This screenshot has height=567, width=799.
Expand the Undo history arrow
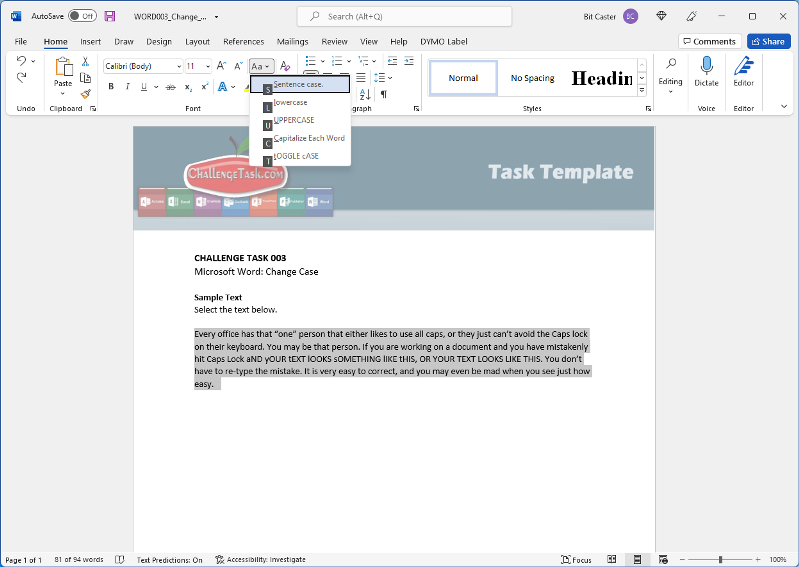[33, 61]
